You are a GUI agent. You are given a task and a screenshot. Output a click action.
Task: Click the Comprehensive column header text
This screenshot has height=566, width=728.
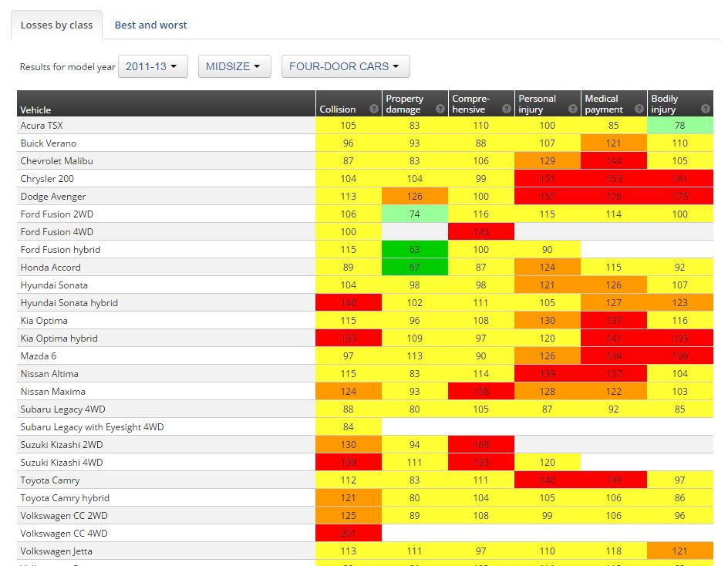[x=470, y=104]
